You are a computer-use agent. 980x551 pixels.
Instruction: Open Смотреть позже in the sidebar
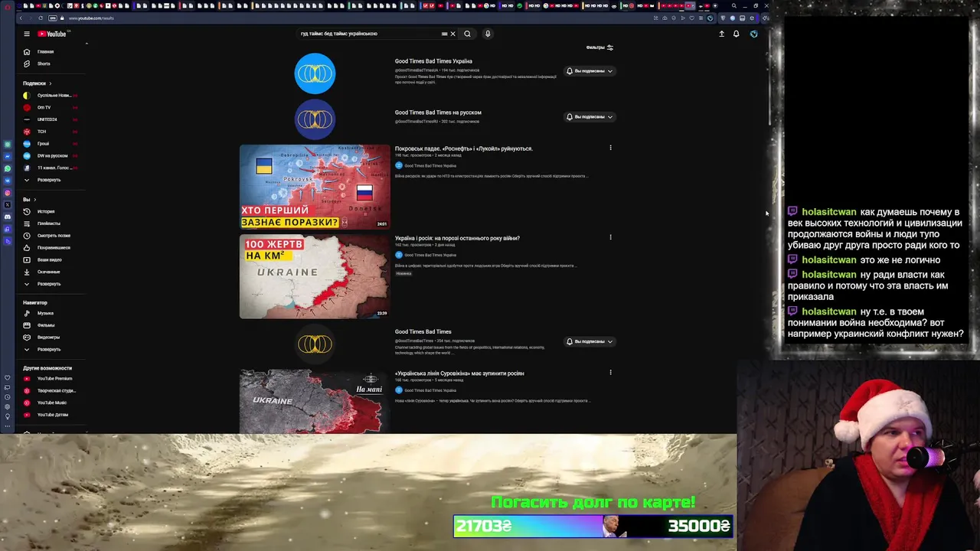point(52,236)
